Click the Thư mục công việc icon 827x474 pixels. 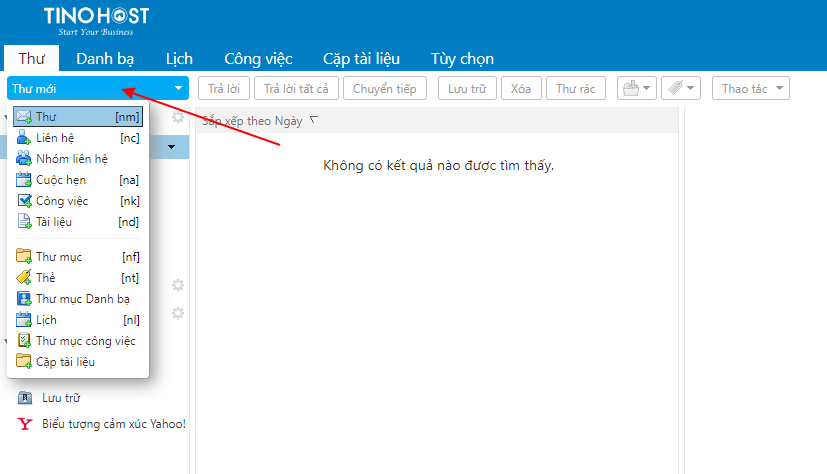point(24,341)
